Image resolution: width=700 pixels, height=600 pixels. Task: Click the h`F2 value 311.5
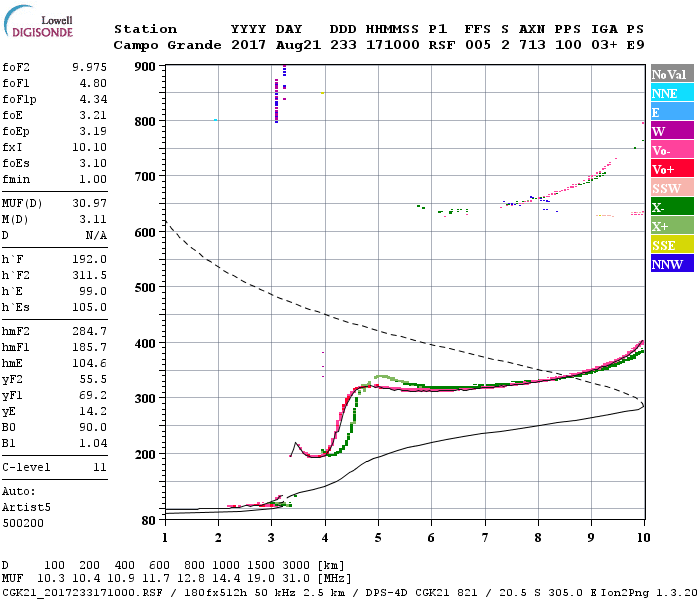point(90,275)
